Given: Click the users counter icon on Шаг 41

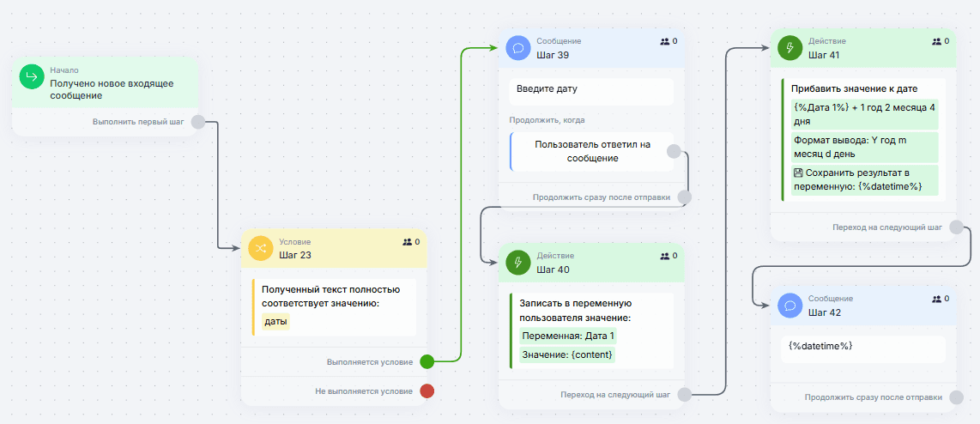Looking at the screenshot, I should pos(936,41).
